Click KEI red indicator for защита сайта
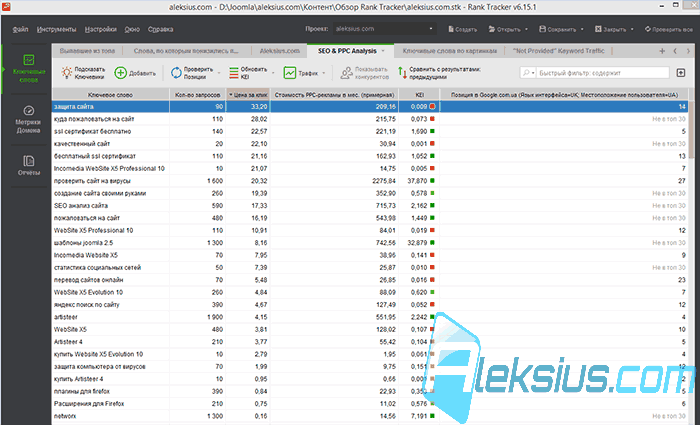This screenshot has height=425, width=700. coord(432,107)
